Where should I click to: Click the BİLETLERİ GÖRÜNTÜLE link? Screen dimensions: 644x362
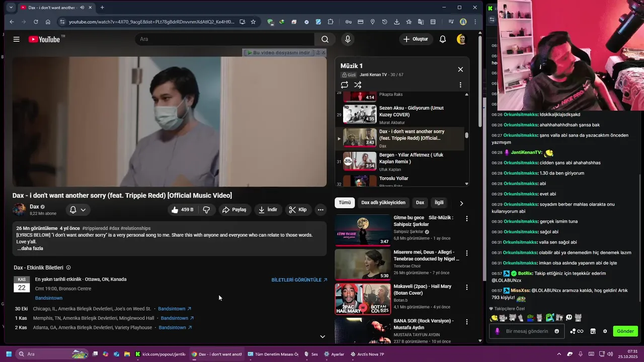pyautogui.click(x=299, y=280)
